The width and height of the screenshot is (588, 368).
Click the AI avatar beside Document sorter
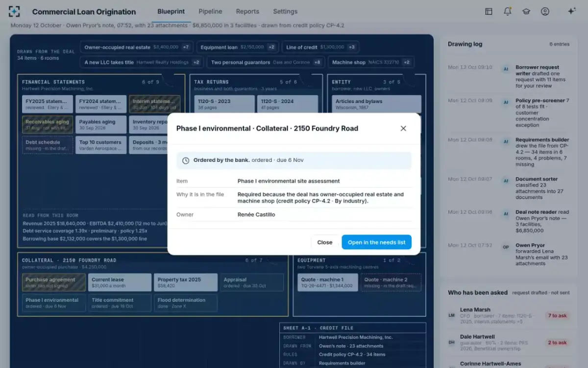click(x=506, y=181)
